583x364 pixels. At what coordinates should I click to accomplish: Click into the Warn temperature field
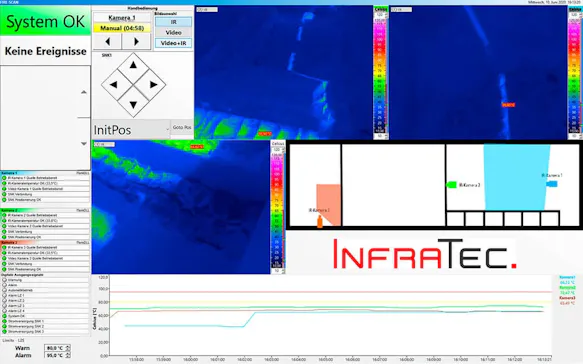54,348
